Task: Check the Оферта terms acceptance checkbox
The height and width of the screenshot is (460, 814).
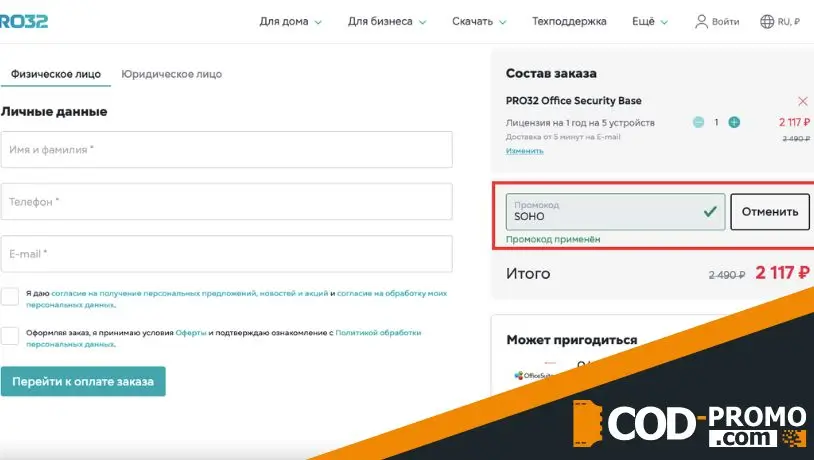Action: 10,336
